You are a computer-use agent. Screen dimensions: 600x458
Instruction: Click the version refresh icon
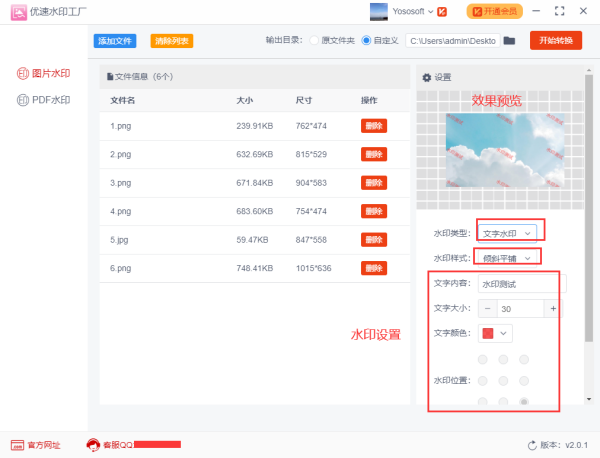click(531, 445)
